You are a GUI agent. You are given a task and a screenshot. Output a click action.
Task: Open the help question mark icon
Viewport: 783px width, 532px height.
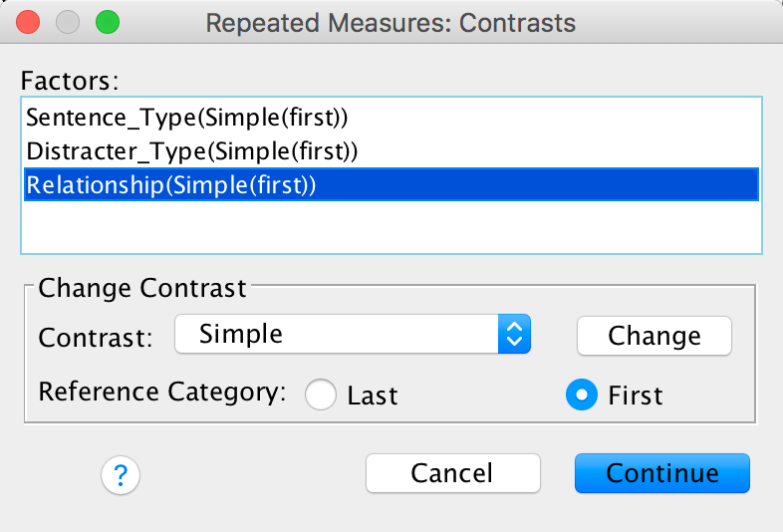click(121, 475)
